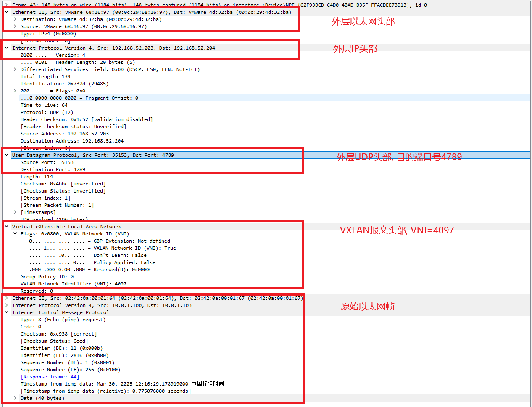Collapse the Internet Protocol Version 4 section

pos(7,48)
